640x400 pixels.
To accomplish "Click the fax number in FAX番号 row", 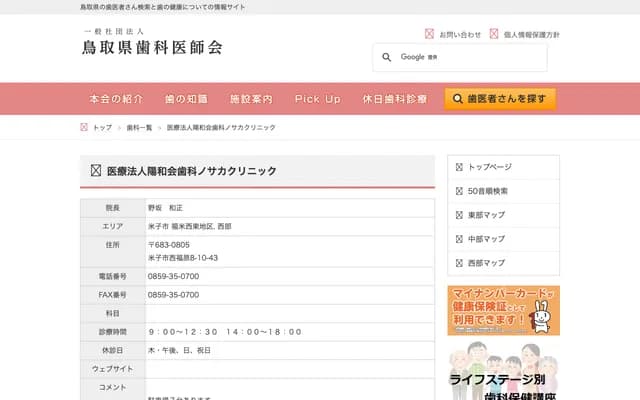I will click(x=173, y=295).
